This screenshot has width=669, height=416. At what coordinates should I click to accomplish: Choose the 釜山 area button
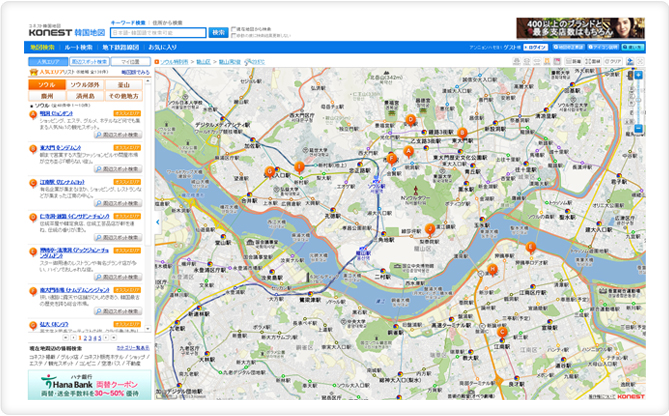(131, 85)
